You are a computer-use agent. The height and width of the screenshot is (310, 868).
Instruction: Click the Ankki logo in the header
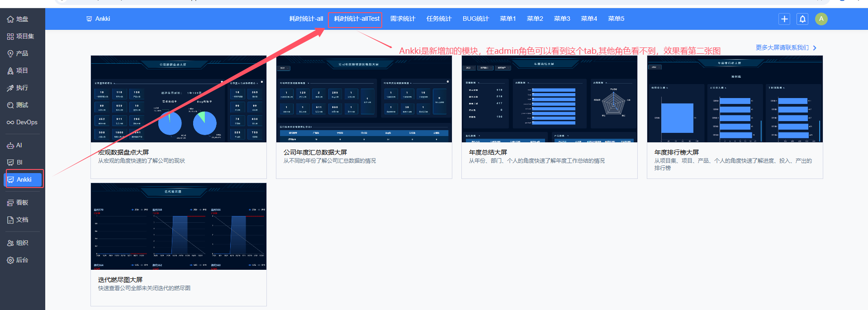(98, 19)
